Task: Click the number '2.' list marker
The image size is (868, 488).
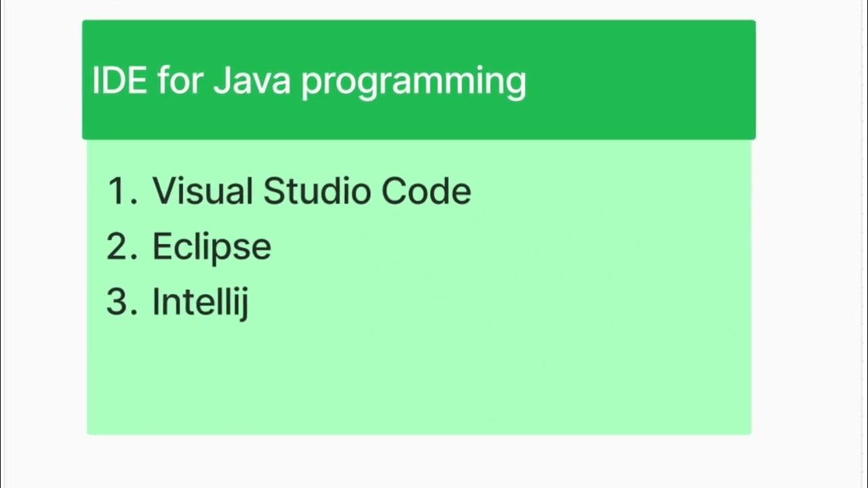Action: pos(123,246)
